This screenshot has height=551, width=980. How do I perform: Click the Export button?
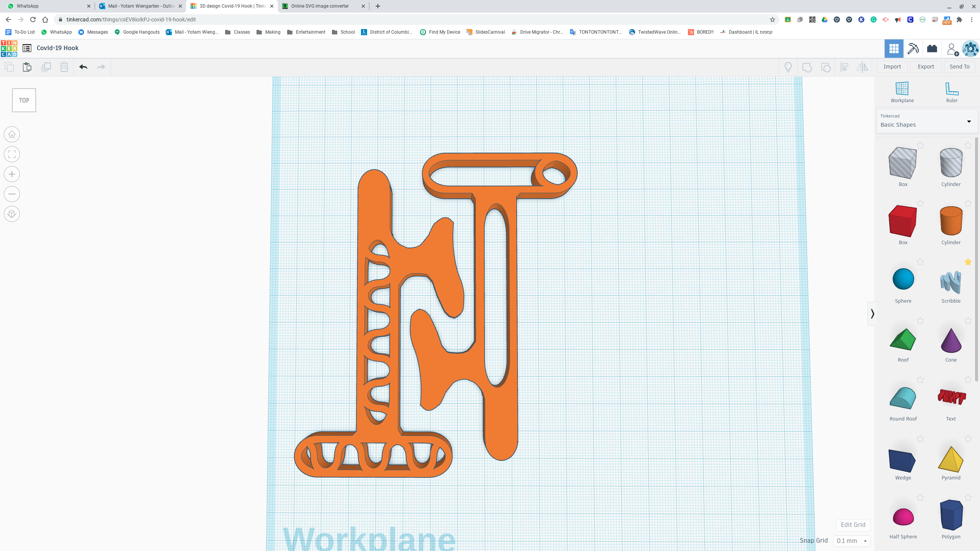click(x=926, y=67)
